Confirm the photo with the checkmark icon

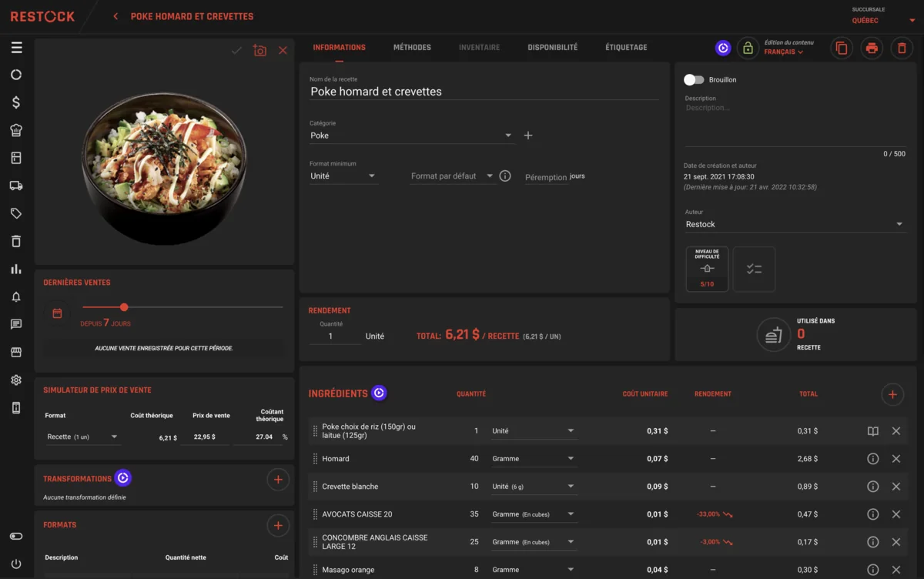pyautogui.click(x=236, y=50)
